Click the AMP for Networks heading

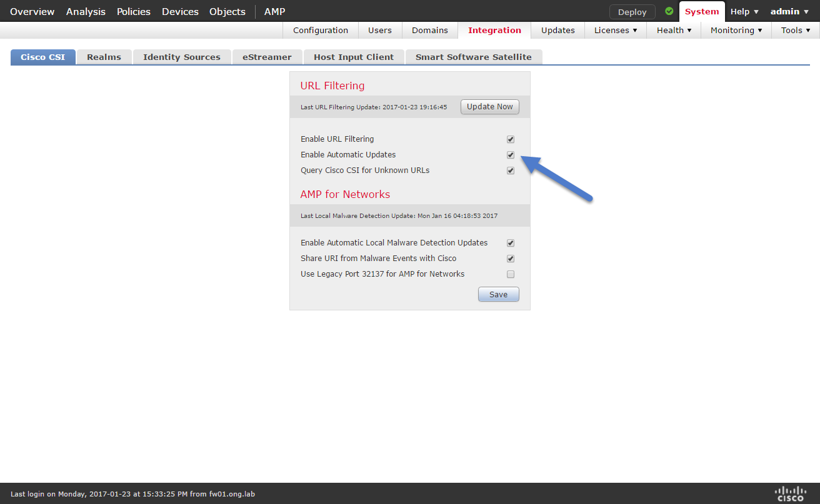pos(345,194)
